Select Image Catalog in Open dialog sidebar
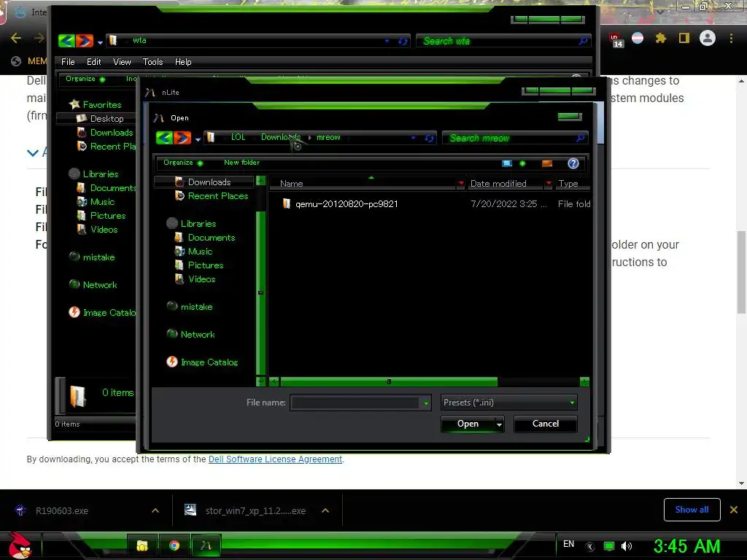 [x=209, y=362]
